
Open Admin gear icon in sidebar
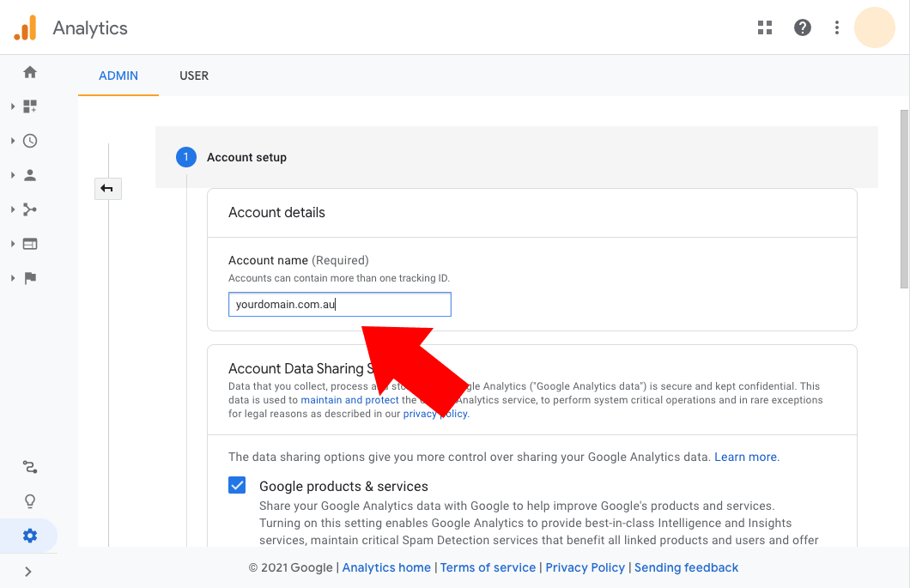30,535
